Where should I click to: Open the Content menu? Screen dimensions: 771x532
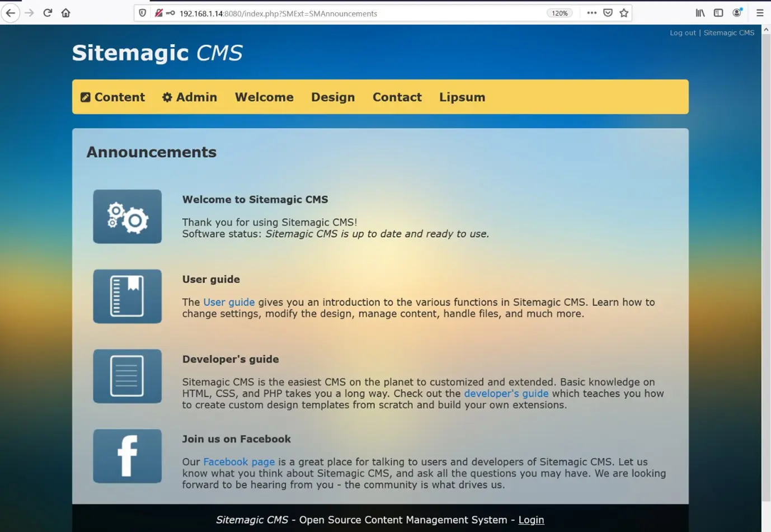tap(112, 97)
